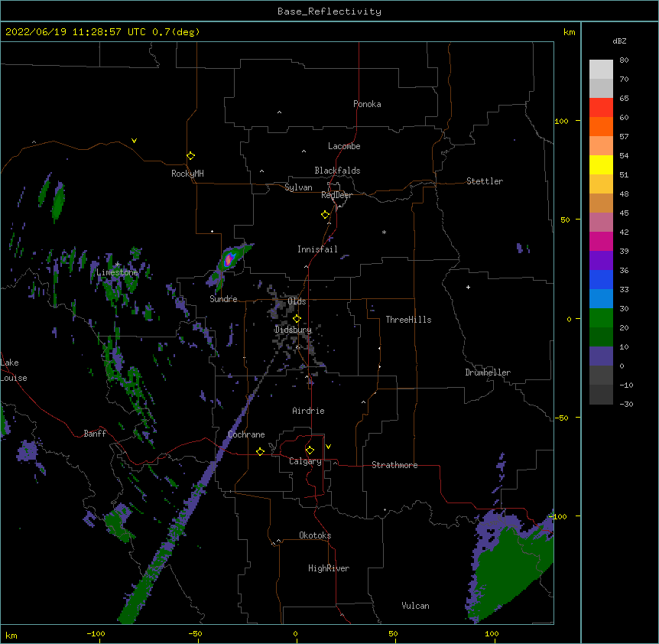Click the yellow marker south of RedDeer
The width and height of the screenshot is (659, 644).
[x=326, y=215]
